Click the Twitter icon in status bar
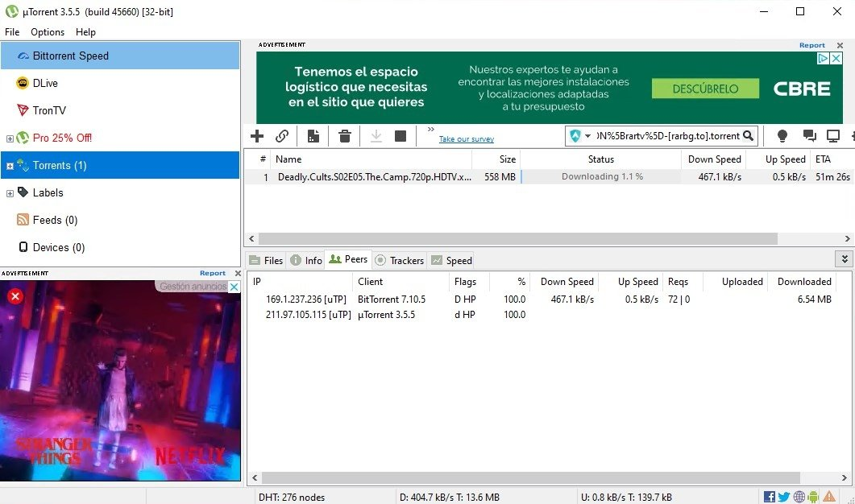This screenshot has width=855, height=504. 783,497
